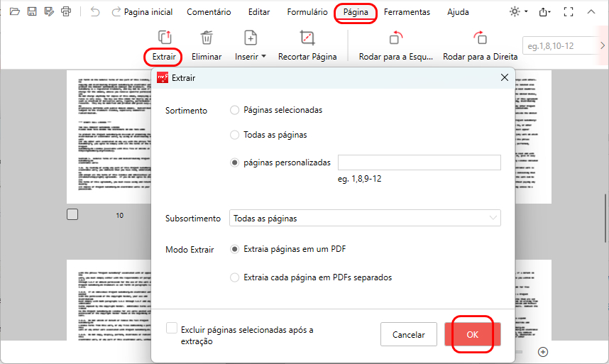Toggle the brightness theme sun icon

coord(515,11)
